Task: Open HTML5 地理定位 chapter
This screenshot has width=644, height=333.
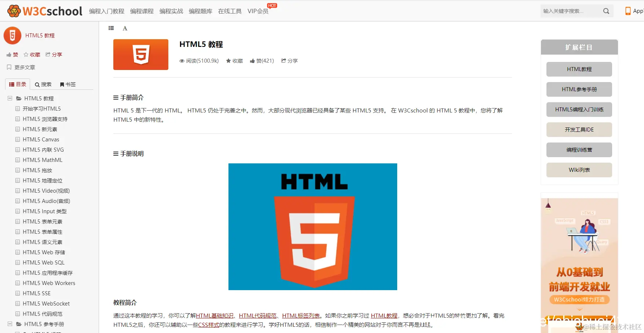Action: (x=43, y=181)
